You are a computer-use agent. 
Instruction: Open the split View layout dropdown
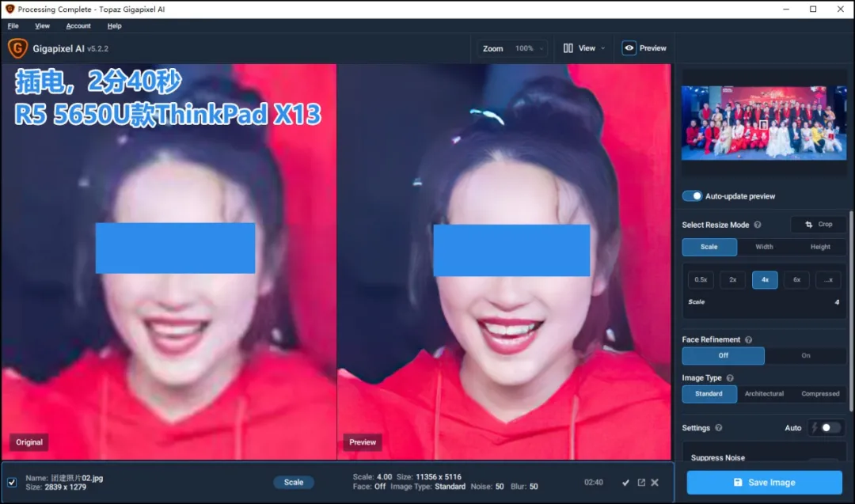coord(584,48)
